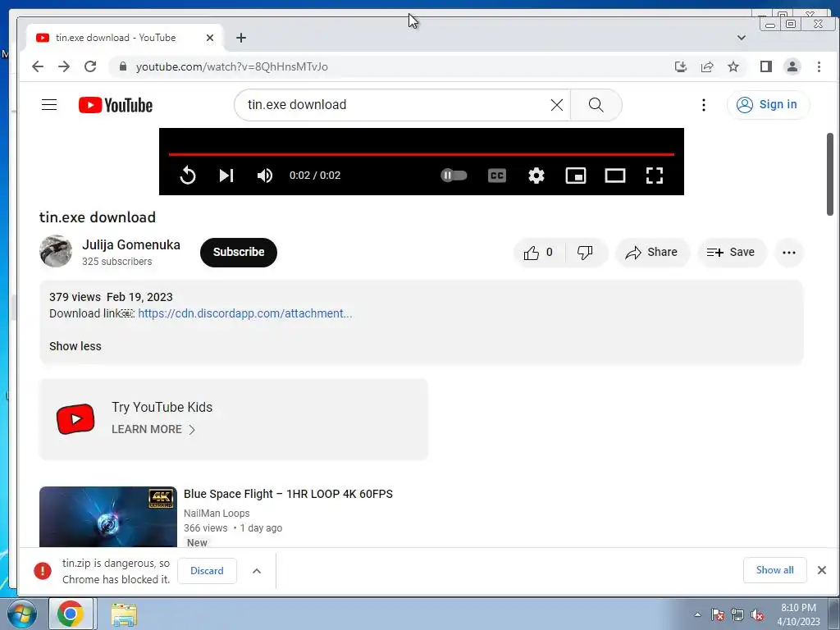Open Julija Gomenuka channel name link

(131, 244)
